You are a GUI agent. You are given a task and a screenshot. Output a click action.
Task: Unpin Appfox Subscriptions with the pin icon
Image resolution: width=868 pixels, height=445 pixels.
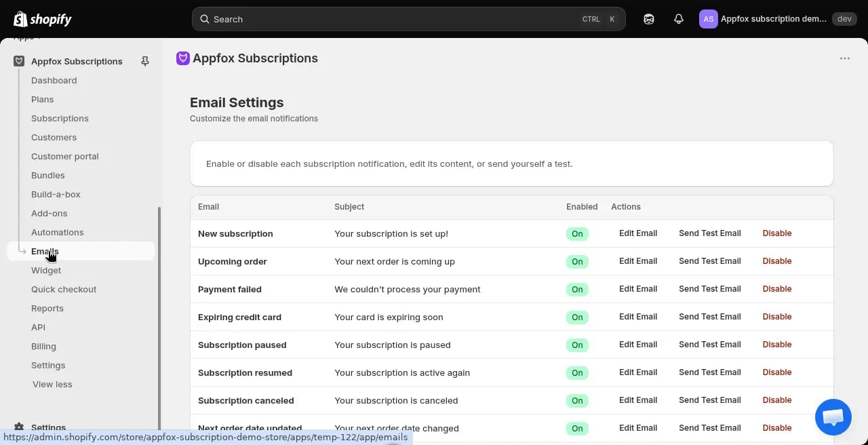click(x=144, y=61)
